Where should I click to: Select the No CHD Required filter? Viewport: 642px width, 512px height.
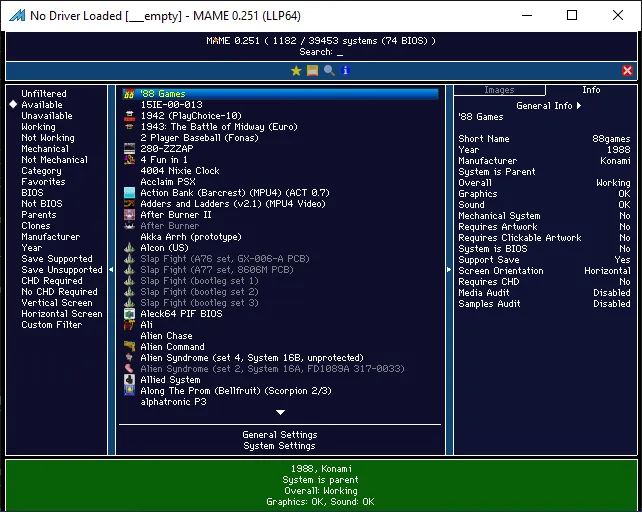(x=59, y=292)
